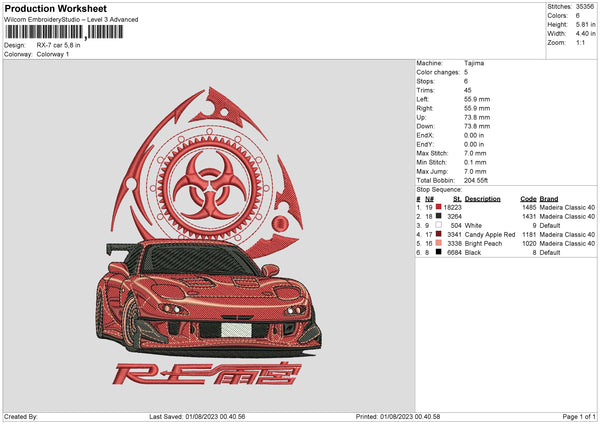Click the Color changes value 5
600x424 pixels.
(466, 72)
